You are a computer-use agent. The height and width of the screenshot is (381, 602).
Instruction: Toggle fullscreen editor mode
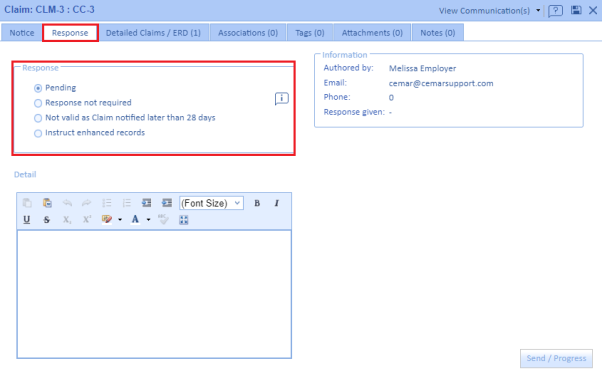point(184,220)
